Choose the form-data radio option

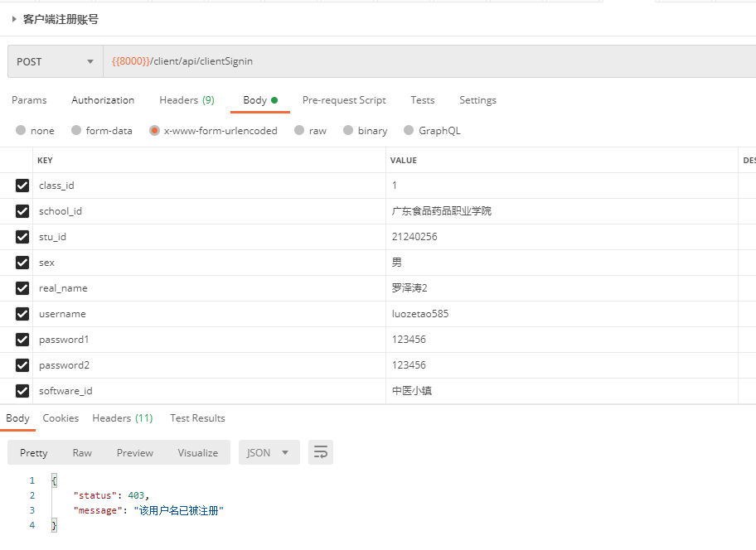(x=76, y=131)
